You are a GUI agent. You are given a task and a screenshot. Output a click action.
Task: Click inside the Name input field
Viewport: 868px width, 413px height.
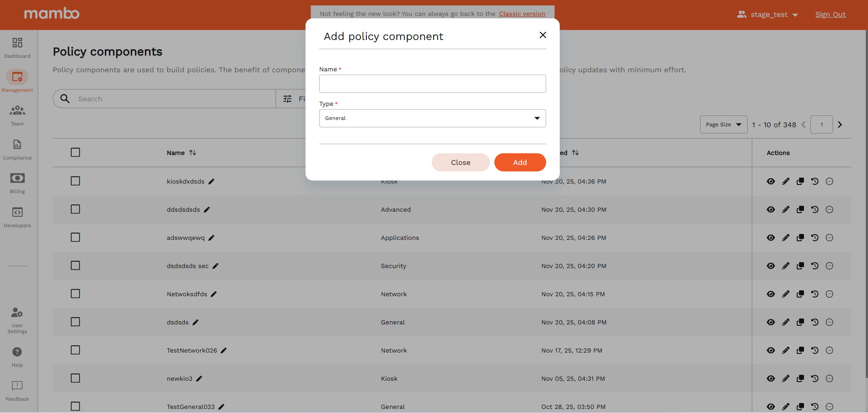pyautogui.click(x=432, y=84)
